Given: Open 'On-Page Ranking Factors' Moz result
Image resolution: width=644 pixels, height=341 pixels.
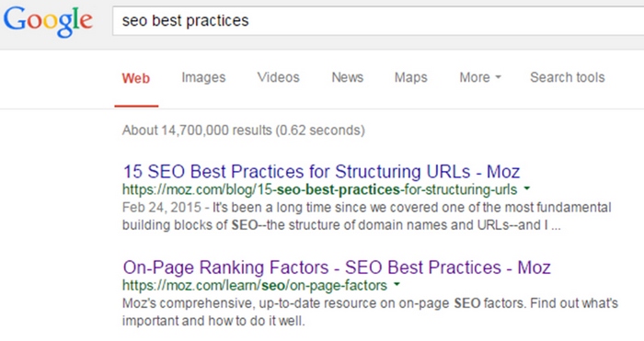Looking at the screenshot, I should 337,267.
